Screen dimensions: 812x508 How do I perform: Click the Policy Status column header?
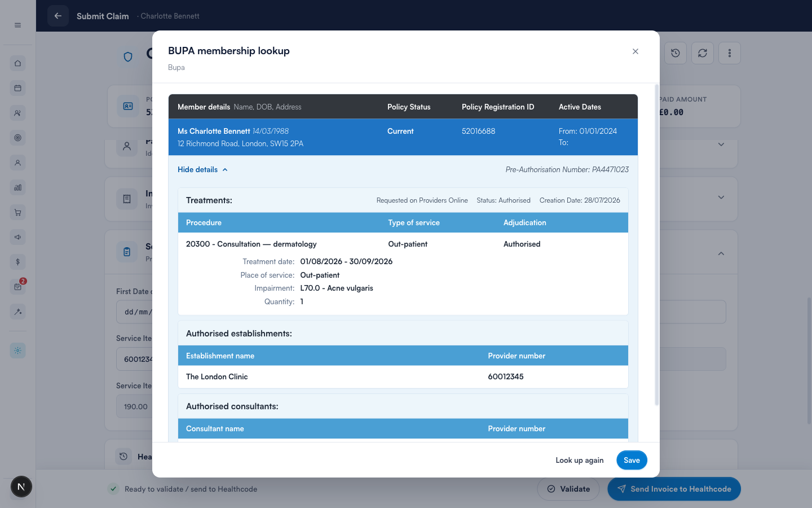point(409,107)
